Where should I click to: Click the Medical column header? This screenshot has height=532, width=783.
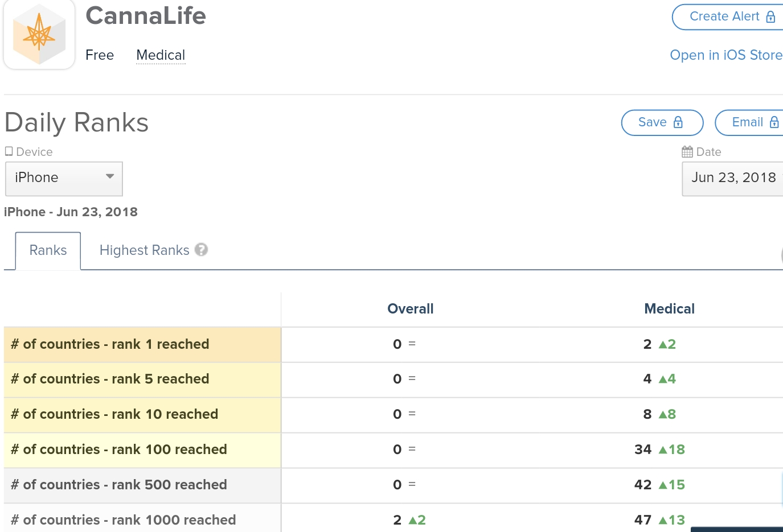pyautogui.click(x=669, y=309)
